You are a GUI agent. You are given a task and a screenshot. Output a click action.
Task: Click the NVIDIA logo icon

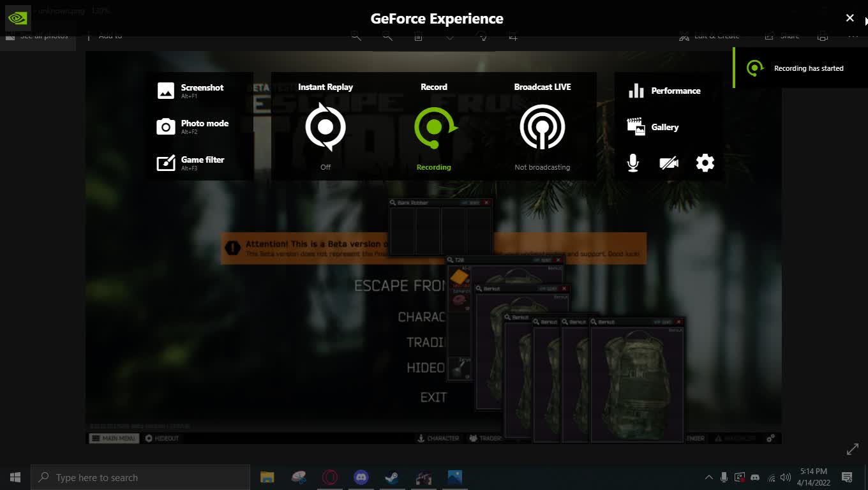[17, 18]
